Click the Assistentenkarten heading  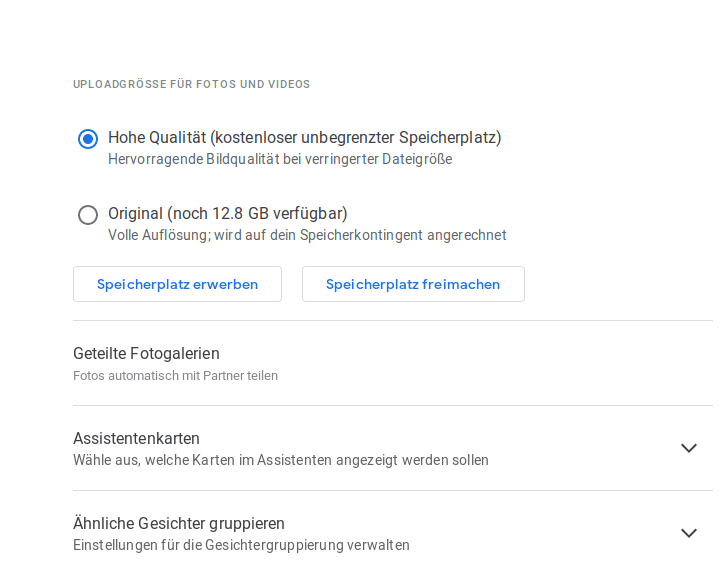pos(136,438)
